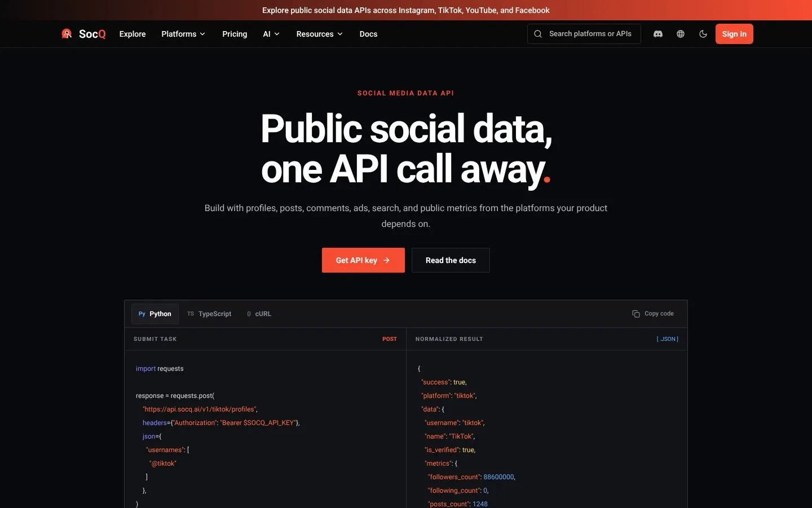Click the cURL braces icon
The width and height of the screenshot is (812, 508).
[x=249, y=314]
